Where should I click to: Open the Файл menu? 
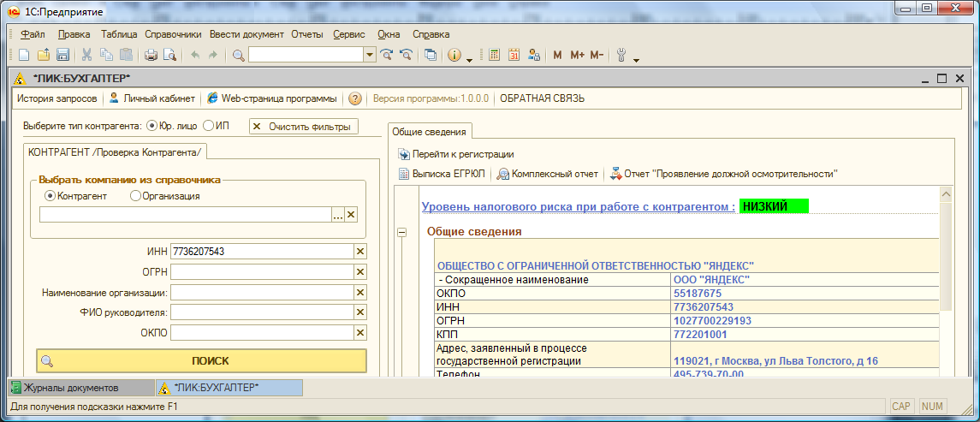coord(33,34)
